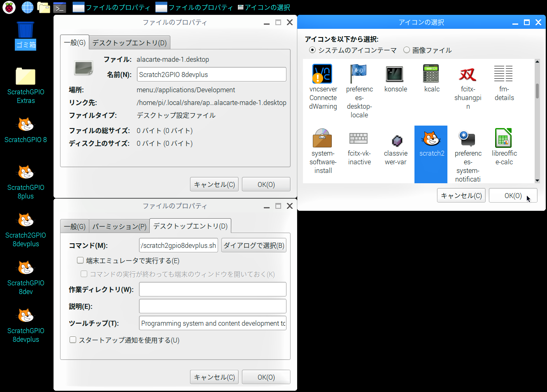Click the 名前 name input field
The width and height of the screenshot is (547, 392).
[x=212, y=75]
